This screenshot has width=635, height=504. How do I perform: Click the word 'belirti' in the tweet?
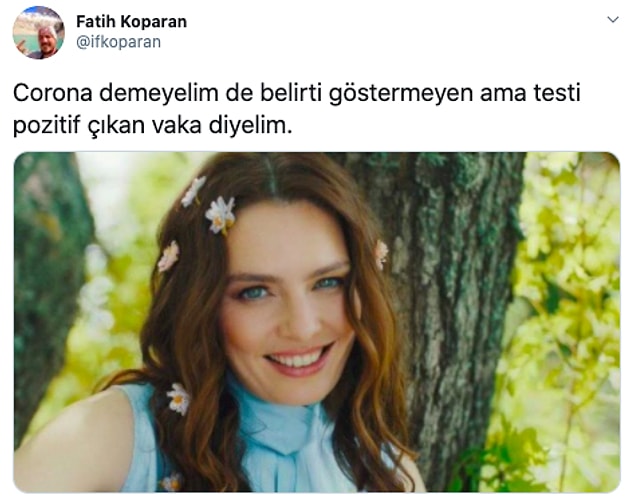(291, 93)
